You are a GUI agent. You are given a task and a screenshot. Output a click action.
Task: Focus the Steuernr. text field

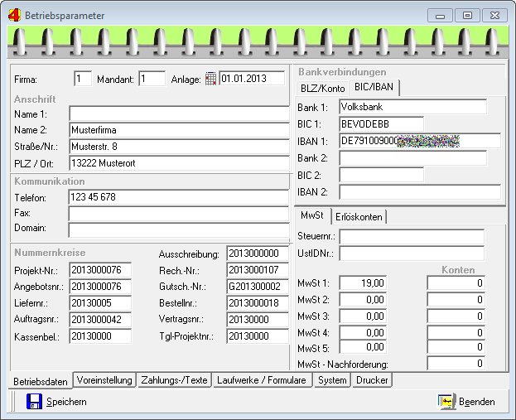[411, 237]
